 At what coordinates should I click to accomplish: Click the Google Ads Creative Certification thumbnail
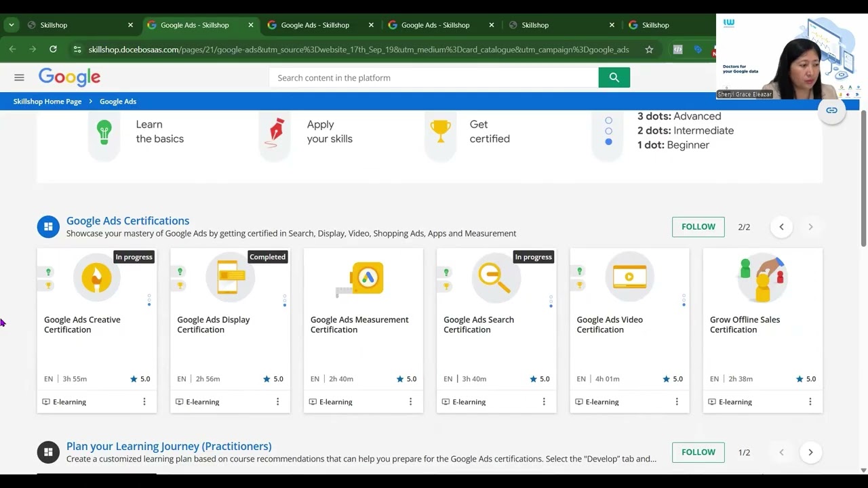tap(97, 277)
